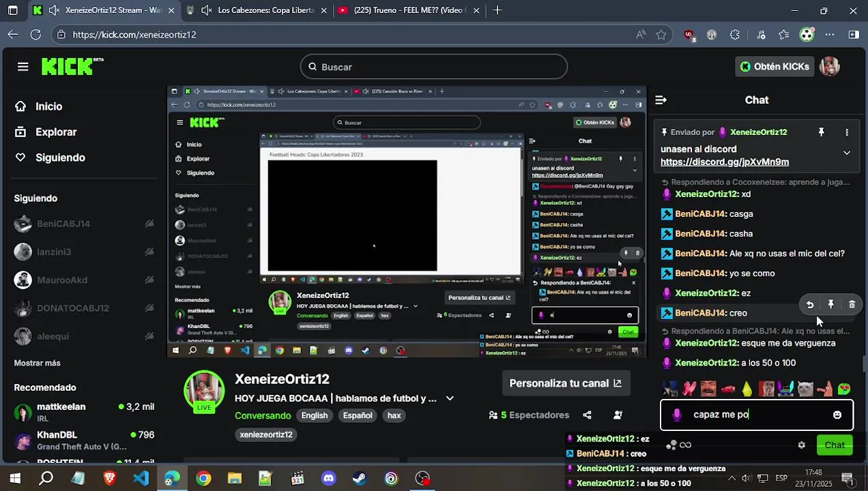868x491 pixels.
Task: Open DONATOCABJ12 followed channel
Action: click(83, 308)
